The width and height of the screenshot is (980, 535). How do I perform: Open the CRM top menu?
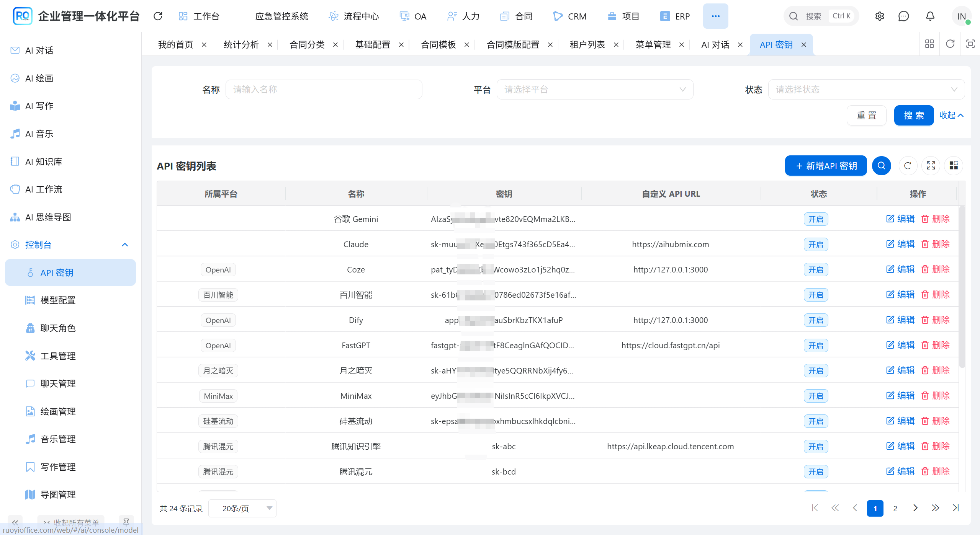570,16
